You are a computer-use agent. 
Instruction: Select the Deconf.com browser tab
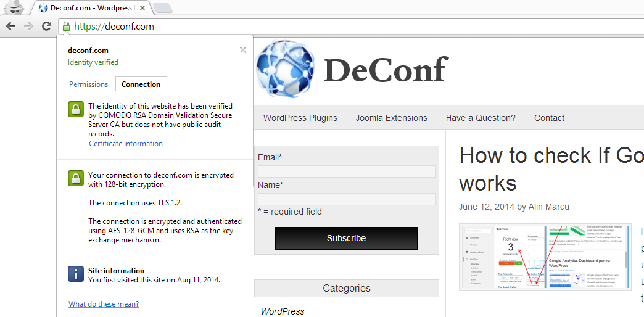93,8
